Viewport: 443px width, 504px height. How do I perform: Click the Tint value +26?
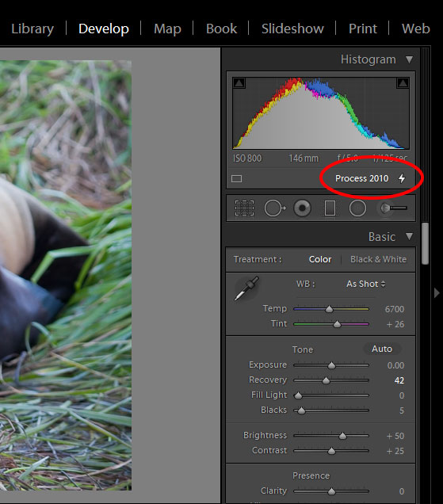(395, 324)
